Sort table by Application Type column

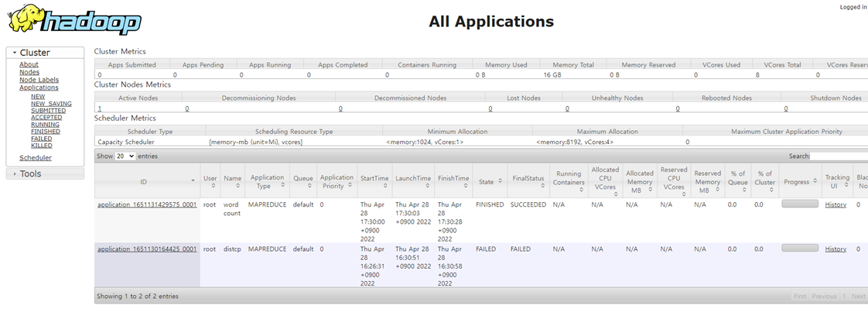point(267,181)
